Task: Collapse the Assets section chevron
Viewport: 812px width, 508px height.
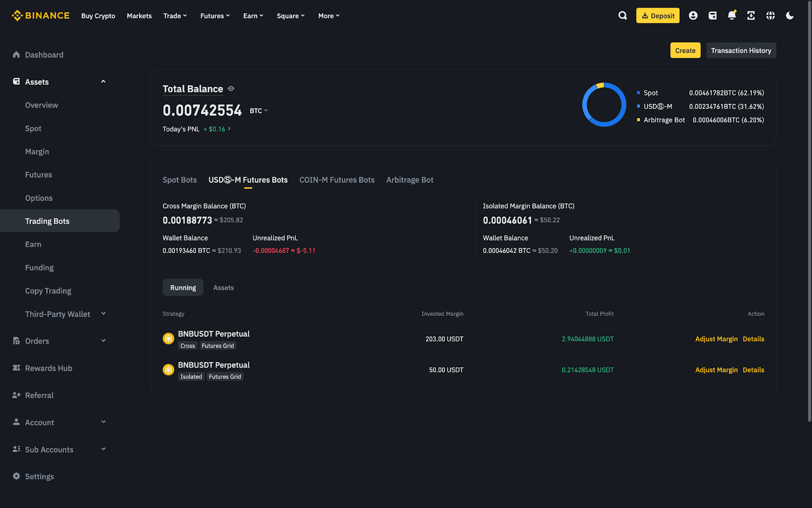Action: point(104,81)
